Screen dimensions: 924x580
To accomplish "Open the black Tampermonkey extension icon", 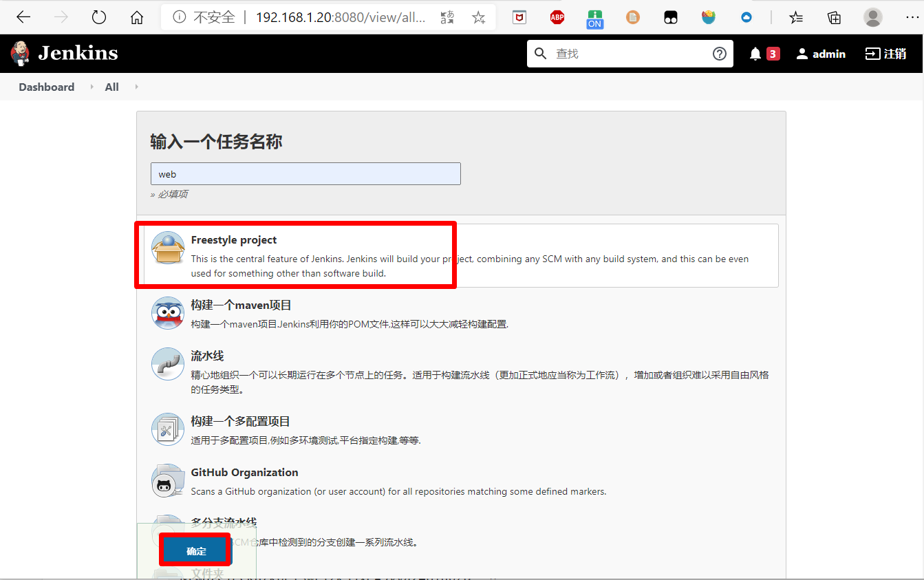I will click(x=671, y=17).
